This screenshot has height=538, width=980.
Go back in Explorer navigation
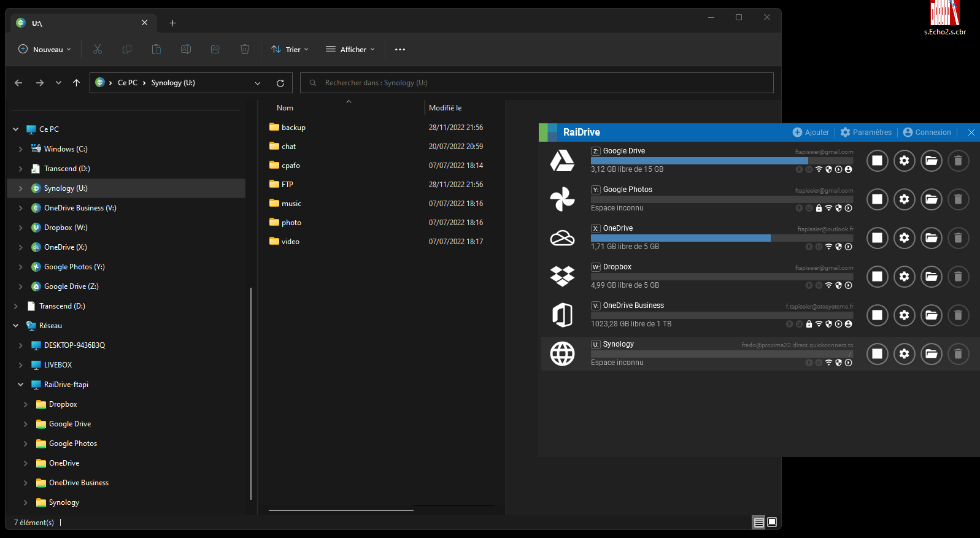pos(18,83)
